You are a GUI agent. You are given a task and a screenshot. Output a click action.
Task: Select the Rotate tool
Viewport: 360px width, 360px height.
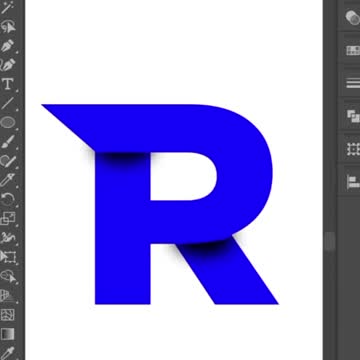(x=7, y=199)
